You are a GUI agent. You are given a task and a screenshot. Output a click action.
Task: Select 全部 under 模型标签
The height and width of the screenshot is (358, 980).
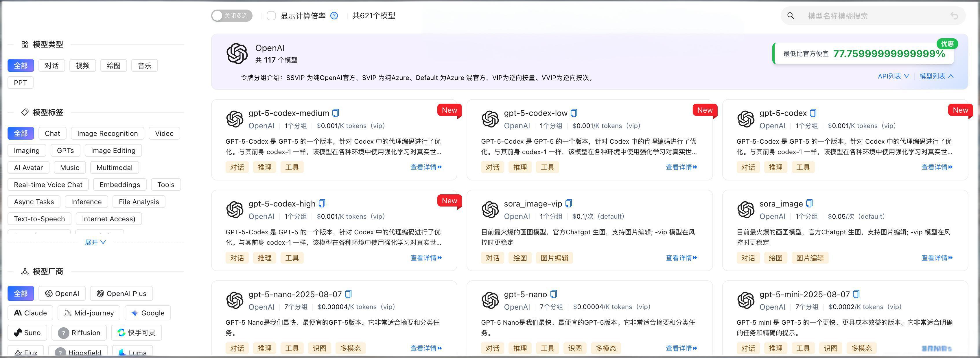point(21,133)
